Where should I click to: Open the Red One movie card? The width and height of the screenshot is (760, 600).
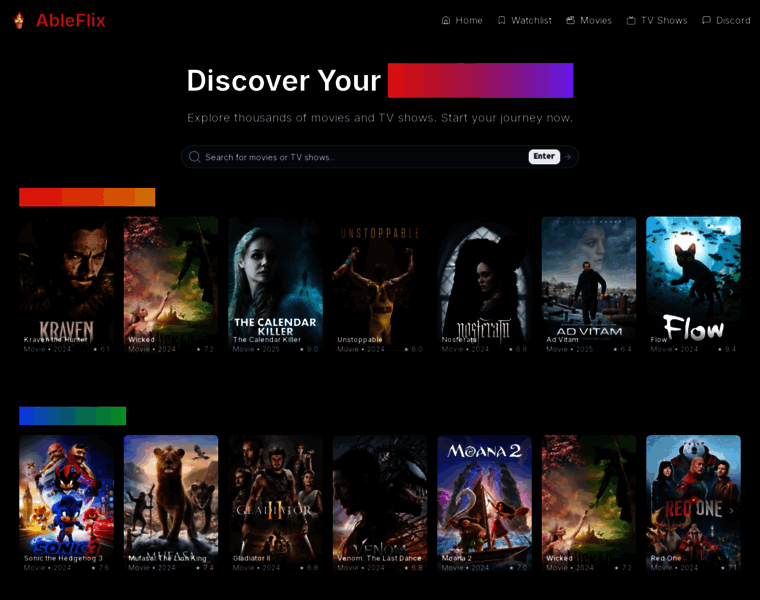click(x=693, y=505)
